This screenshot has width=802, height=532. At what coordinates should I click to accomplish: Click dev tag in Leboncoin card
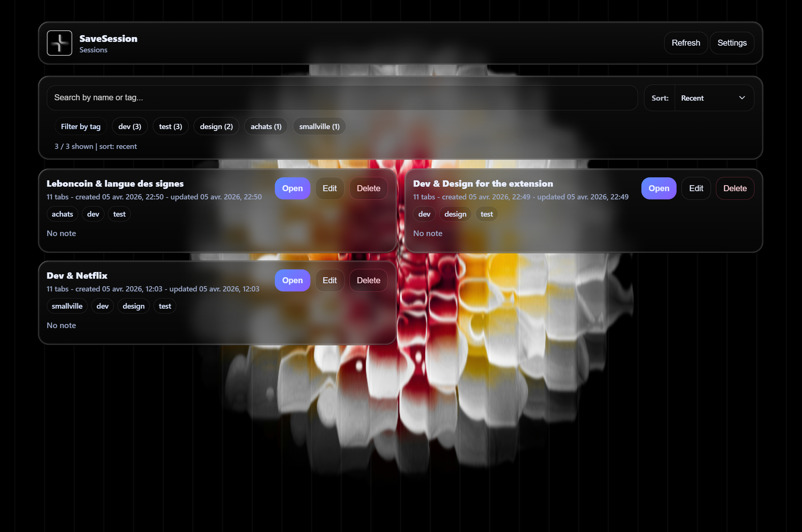pyautogui.click(x=93, y=214)
